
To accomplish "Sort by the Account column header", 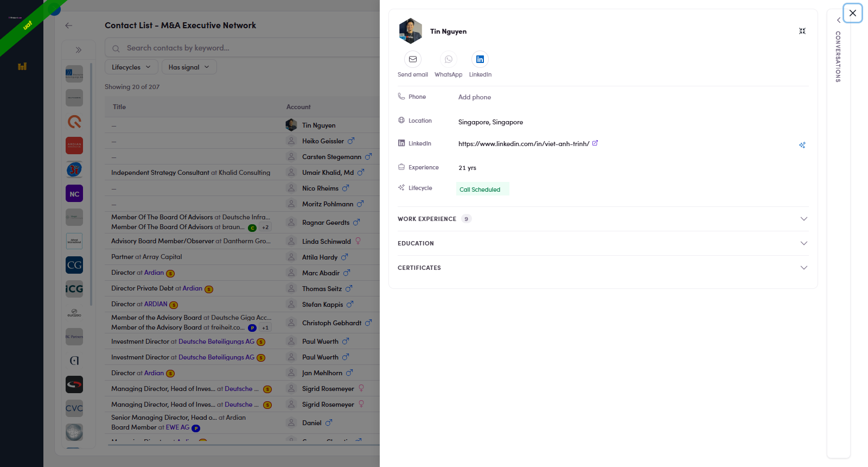I will 298,107.
